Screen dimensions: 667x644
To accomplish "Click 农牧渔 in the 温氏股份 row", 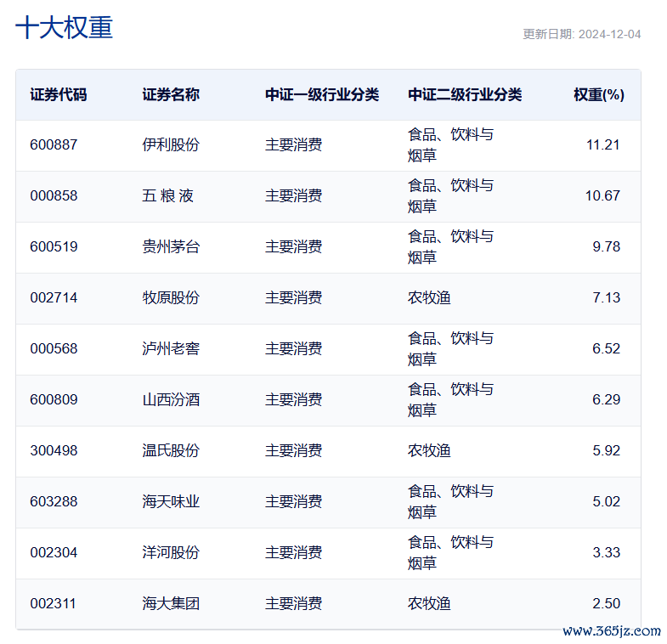I will pos(429,450).
